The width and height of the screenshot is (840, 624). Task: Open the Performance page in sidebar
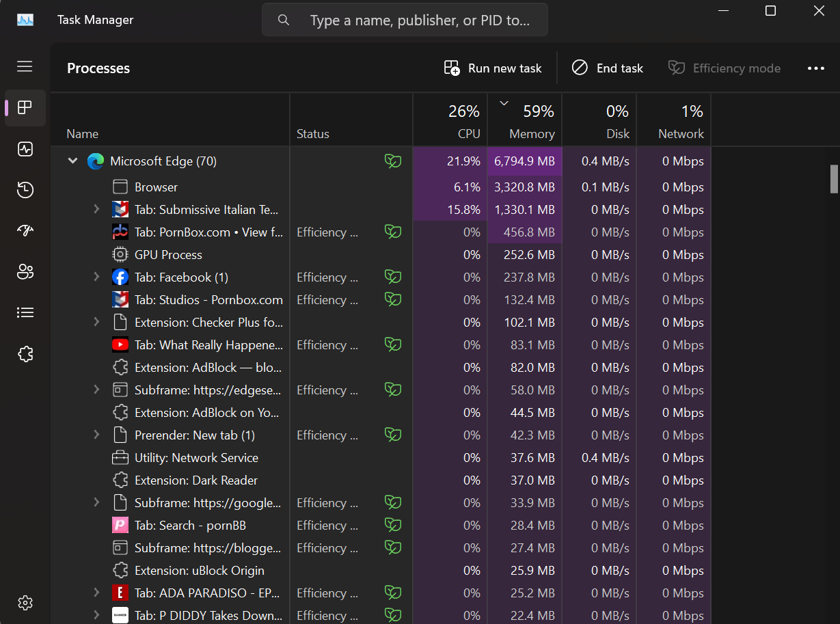(x=25, y=149)
